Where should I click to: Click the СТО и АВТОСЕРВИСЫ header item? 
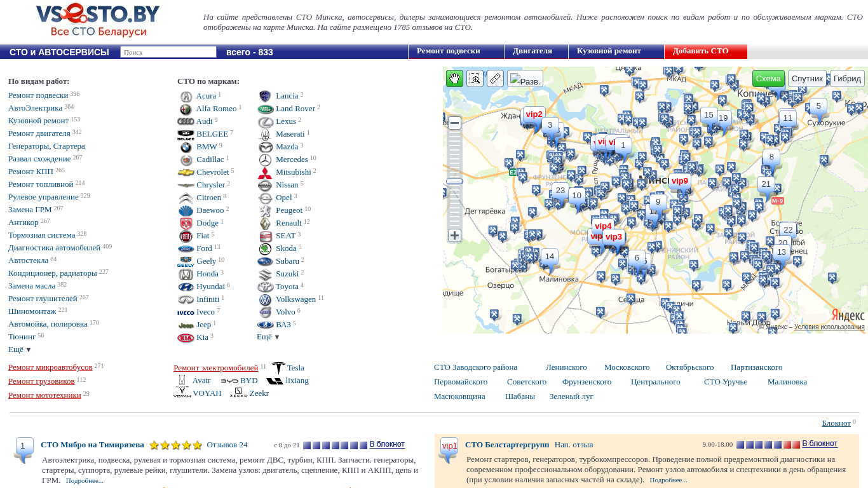coord(59,52)
